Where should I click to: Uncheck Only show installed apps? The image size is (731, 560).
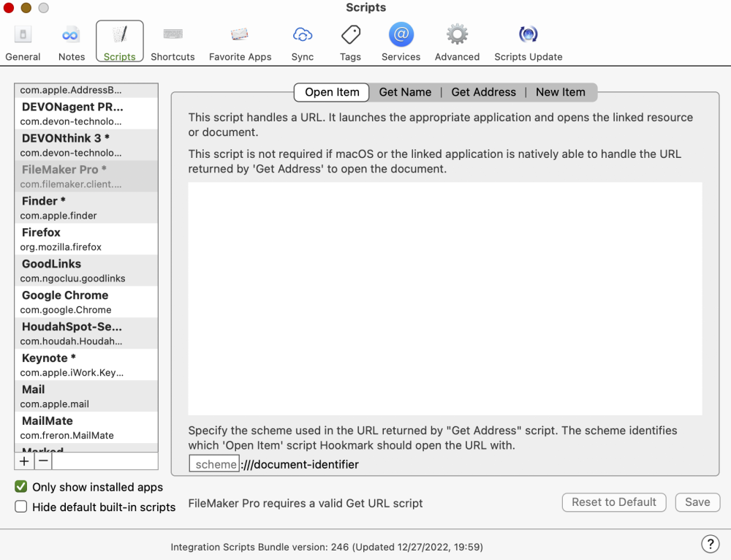click(x=21, y=487)
